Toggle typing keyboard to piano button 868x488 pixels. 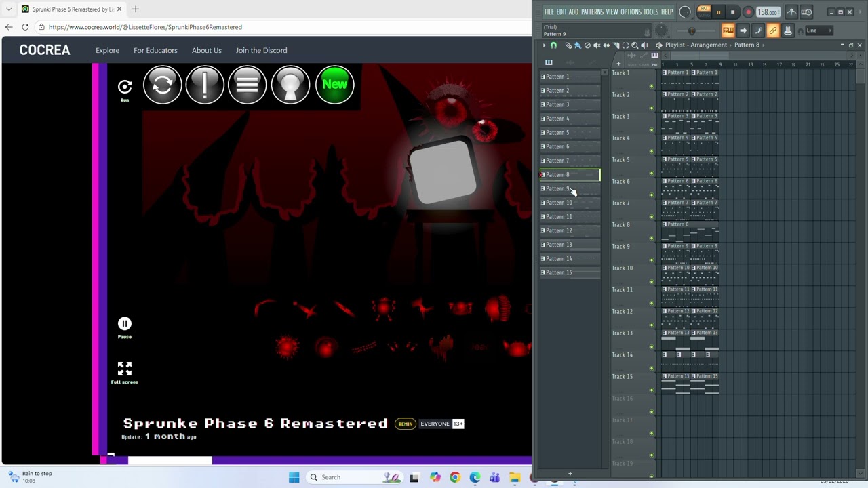728,30
